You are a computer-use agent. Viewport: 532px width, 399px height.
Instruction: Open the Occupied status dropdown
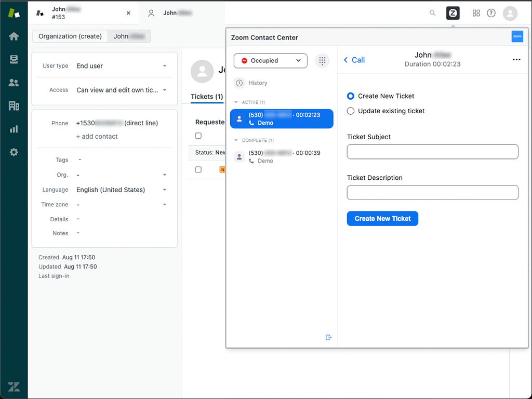(x=270, y=60)
